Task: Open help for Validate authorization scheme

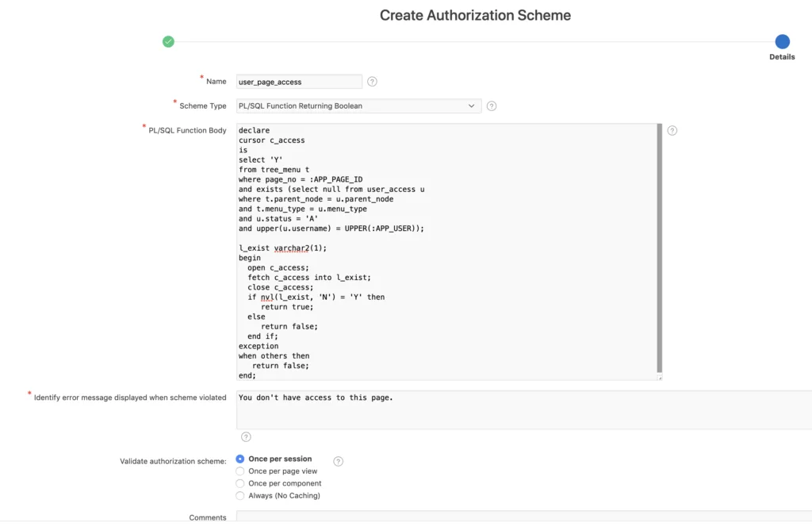Action: pyautogui.click(x=338, y=461)
